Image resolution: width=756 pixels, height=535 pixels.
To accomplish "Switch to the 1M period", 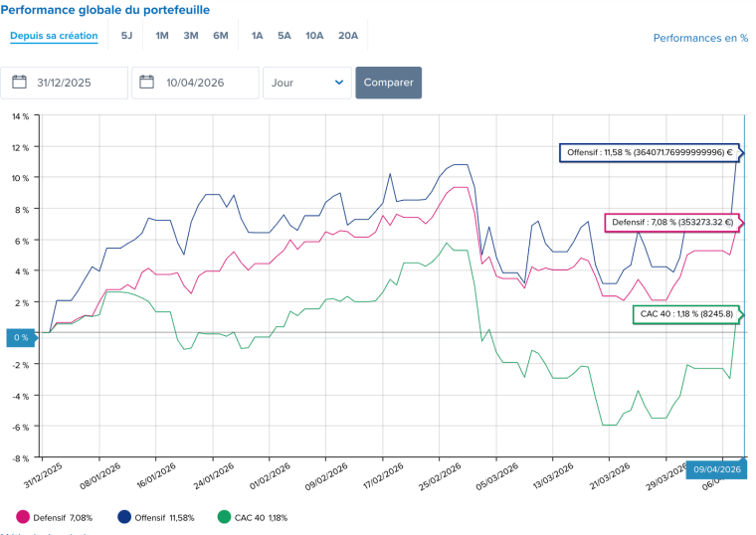I will 162,36.
